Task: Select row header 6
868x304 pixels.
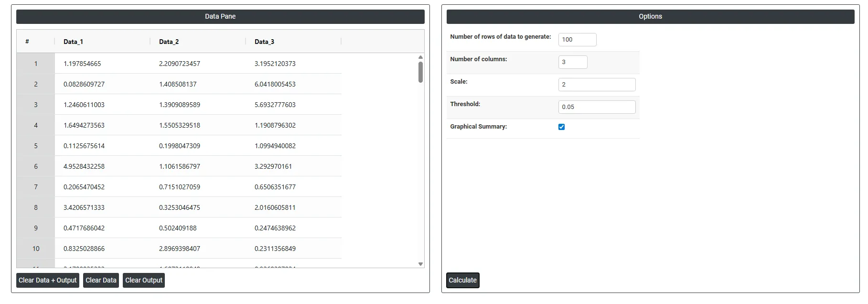Action: point(36,166)
